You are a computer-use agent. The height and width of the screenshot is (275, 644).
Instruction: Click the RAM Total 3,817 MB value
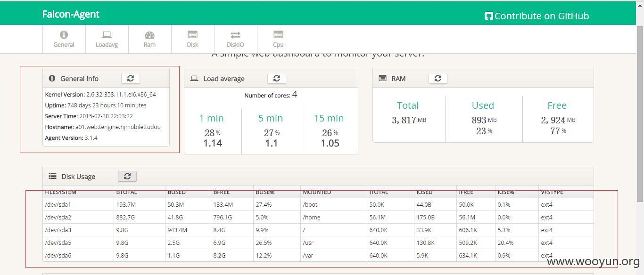(x=409, y=120)
